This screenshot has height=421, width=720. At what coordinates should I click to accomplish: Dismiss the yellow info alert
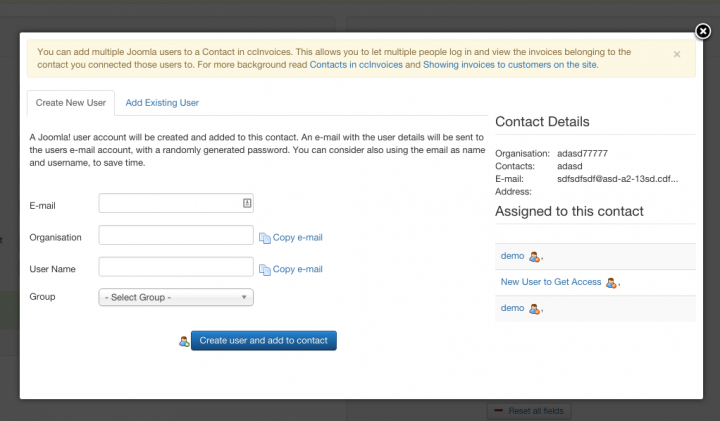tap(677, 55)
